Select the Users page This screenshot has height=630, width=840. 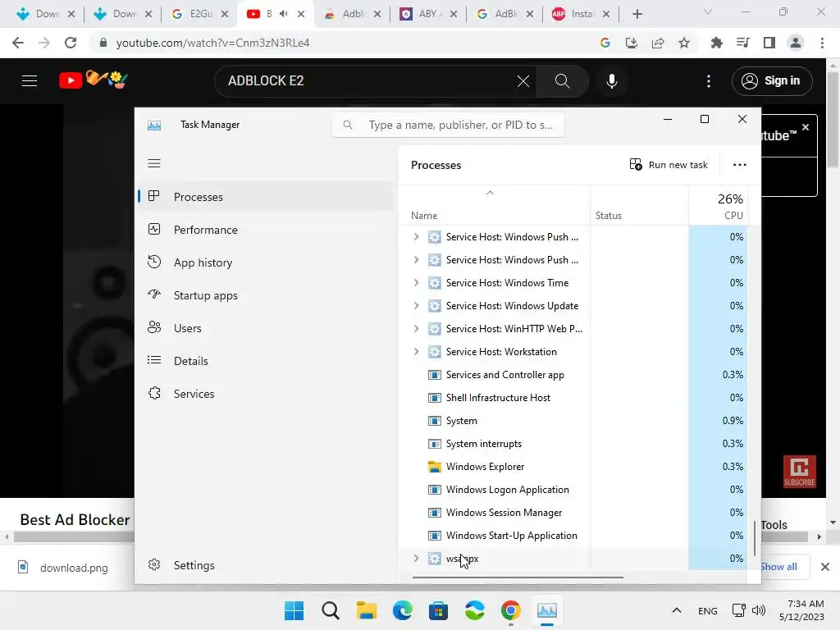coord(266,328)
